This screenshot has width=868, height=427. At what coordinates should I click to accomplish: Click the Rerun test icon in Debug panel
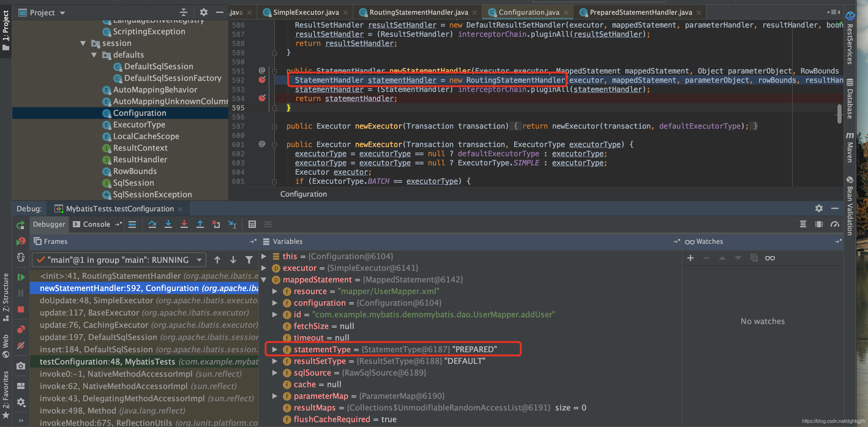tap(21, 225)
